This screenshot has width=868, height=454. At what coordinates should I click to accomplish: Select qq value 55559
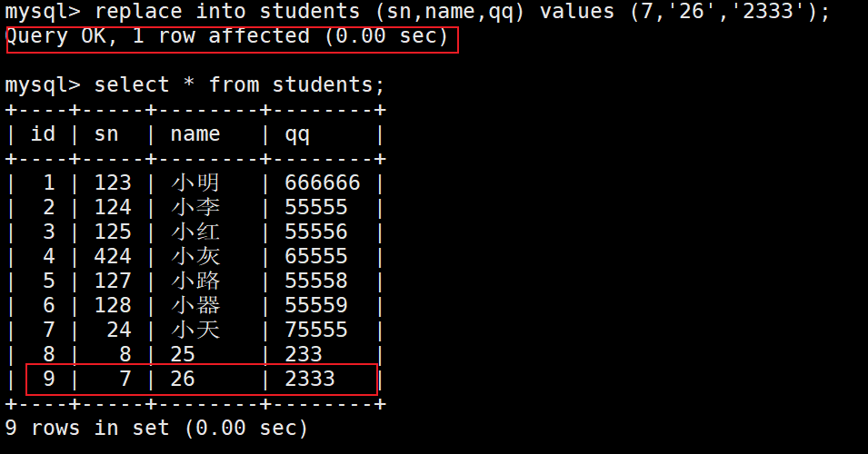point(316,305)
